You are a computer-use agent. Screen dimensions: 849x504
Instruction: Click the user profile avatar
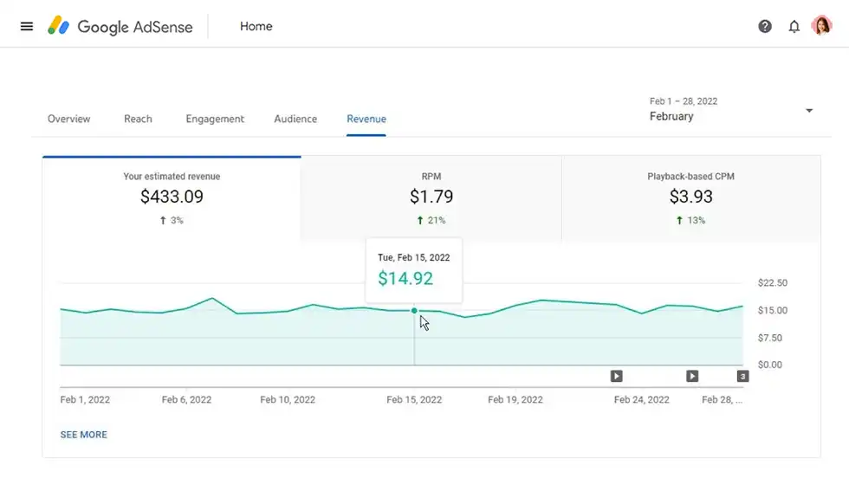(x=821, y=26)
